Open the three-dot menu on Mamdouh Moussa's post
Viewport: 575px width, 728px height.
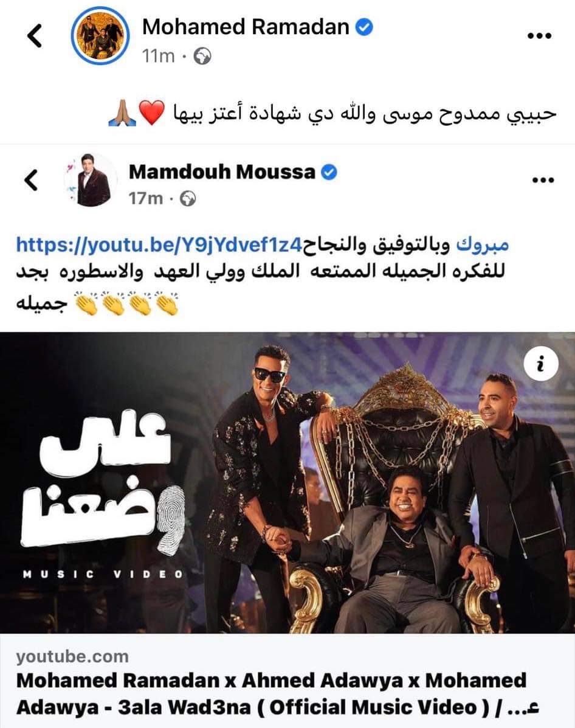click(542, 180)
